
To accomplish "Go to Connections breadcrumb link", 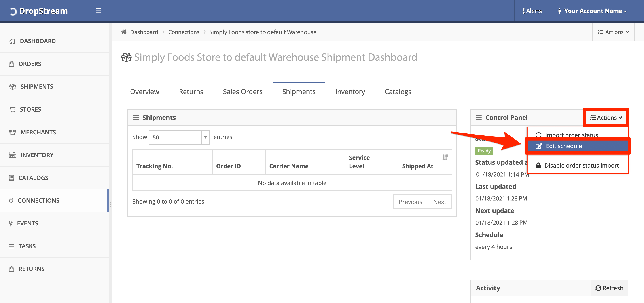I will (x=184, y=32).
